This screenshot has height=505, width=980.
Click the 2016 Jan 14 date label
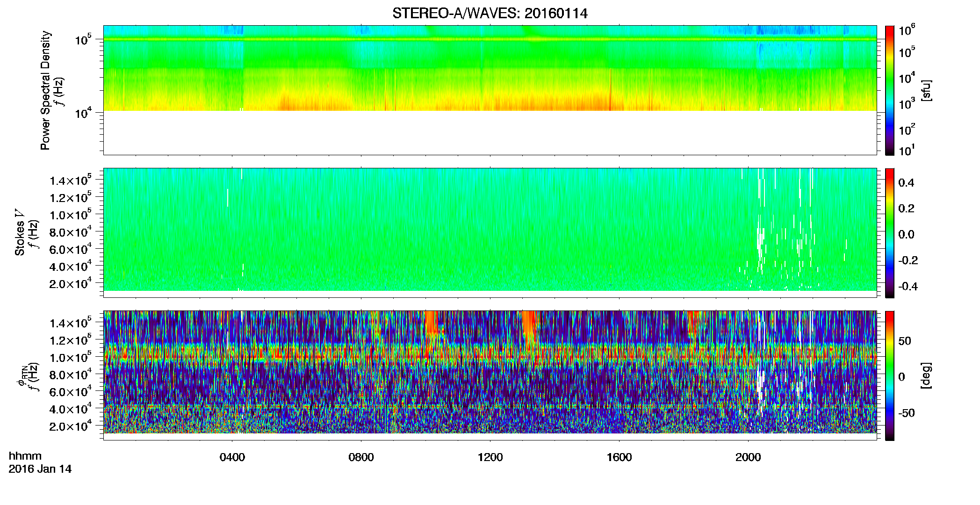[x=40, y=469]
